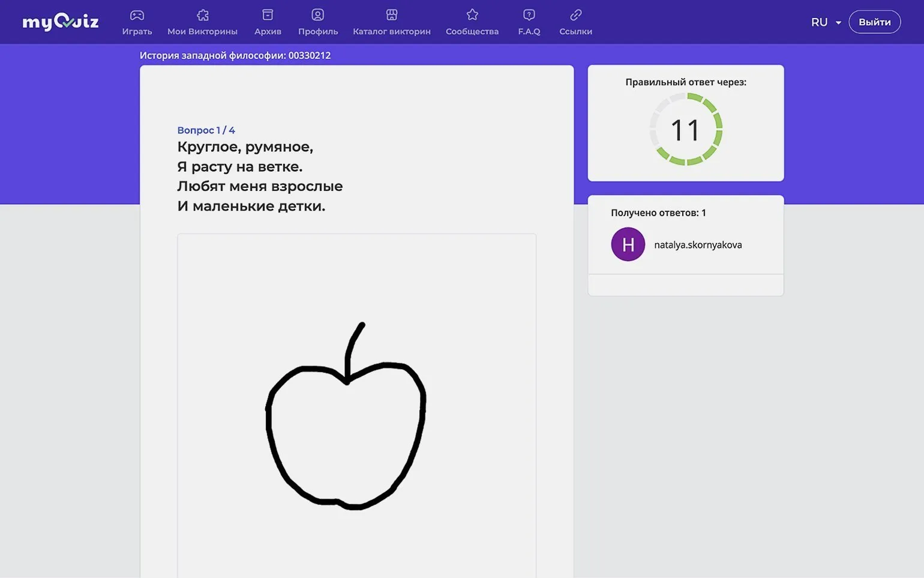Click the quiz title История западной философии
Viewport: 924px width, 578px height.
tap(235, 55)
